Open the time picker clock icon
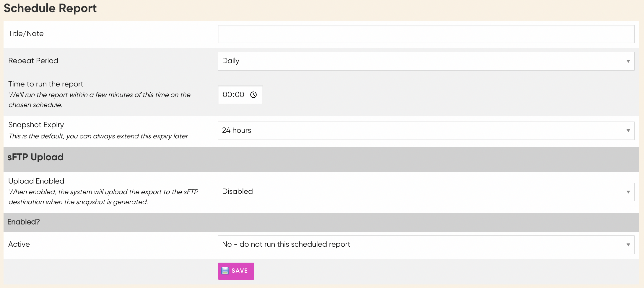Image resolution: width=644 pixels, height=288 pixels. (253, 95)
